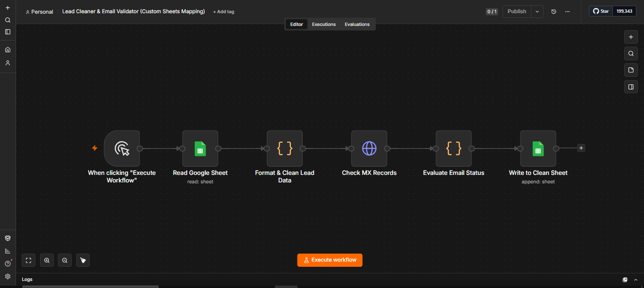Expand the Logs panel chevron
Screen dimensions: 644x288
pyautogui.click(x=636, y=280)
